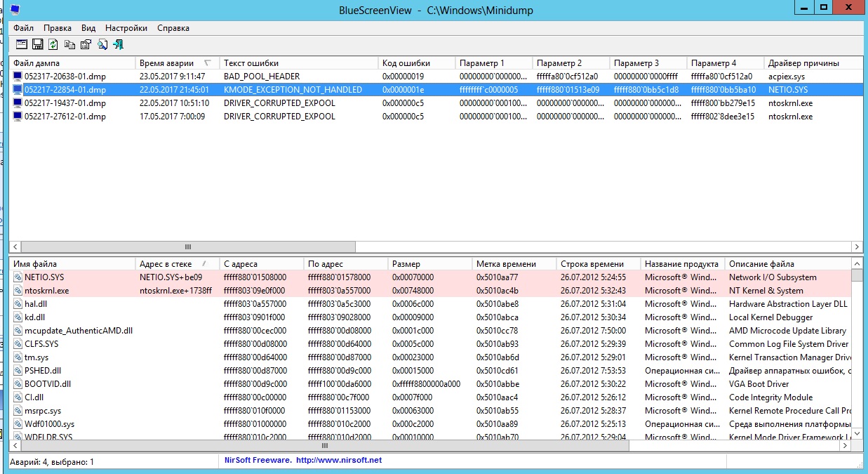Open the Настройки menu
Viewport: 868px width, 474px height.
point(126,28)
